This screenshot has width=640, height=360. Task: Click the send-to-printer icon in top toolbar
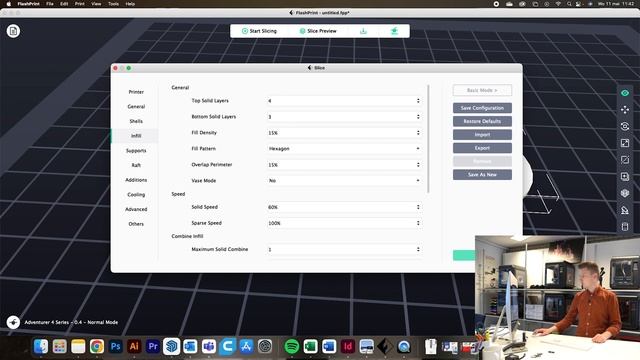click(394, 31)
